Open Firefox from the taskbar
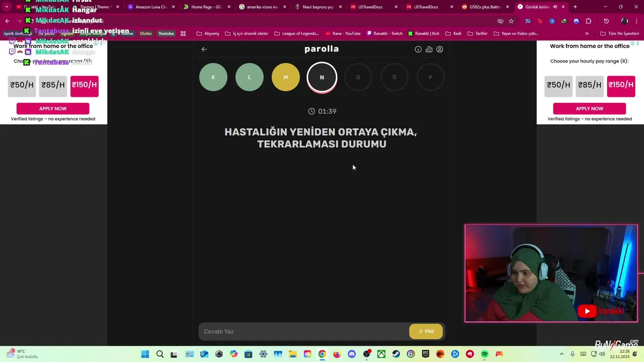644x362 pixels. pos(337,354)
